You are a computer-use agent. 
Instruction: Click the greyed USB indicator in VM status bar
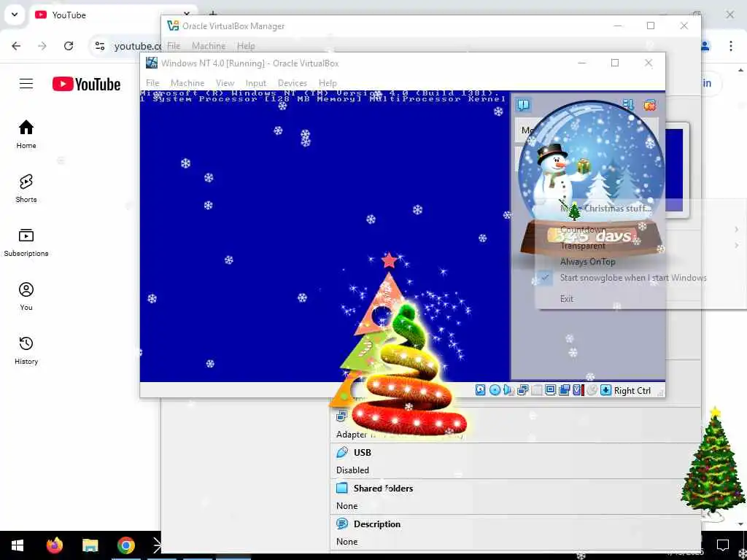pyautogui.click(x=536, y=391)
